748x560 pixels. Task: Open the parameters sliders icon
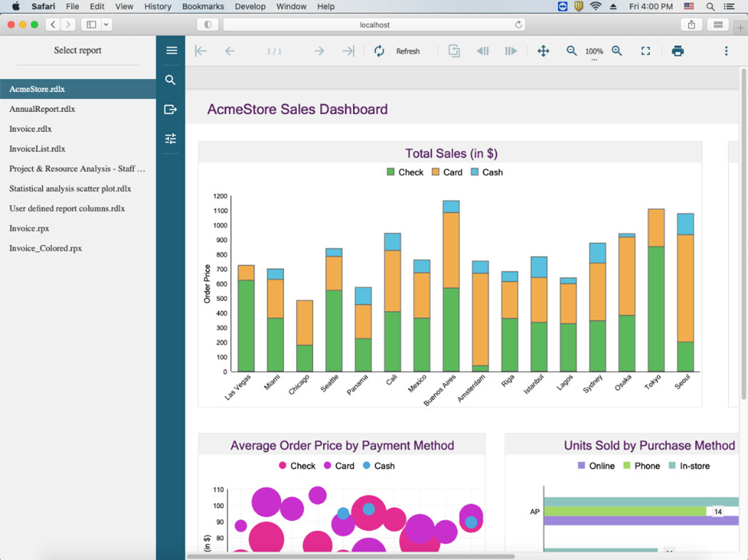[170, 138]
